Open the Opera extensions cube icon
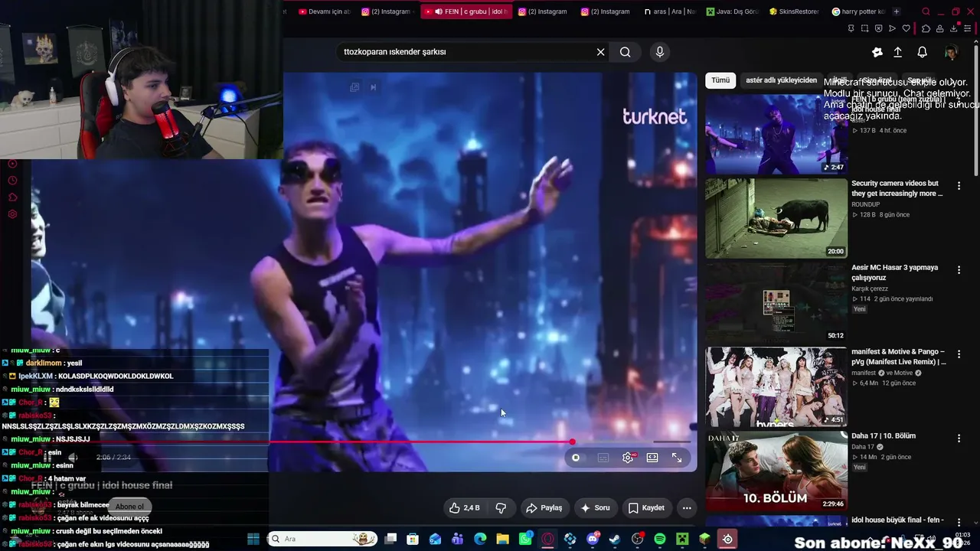The height and width of the screenshot is (551, 980). (x=926, y=28)
